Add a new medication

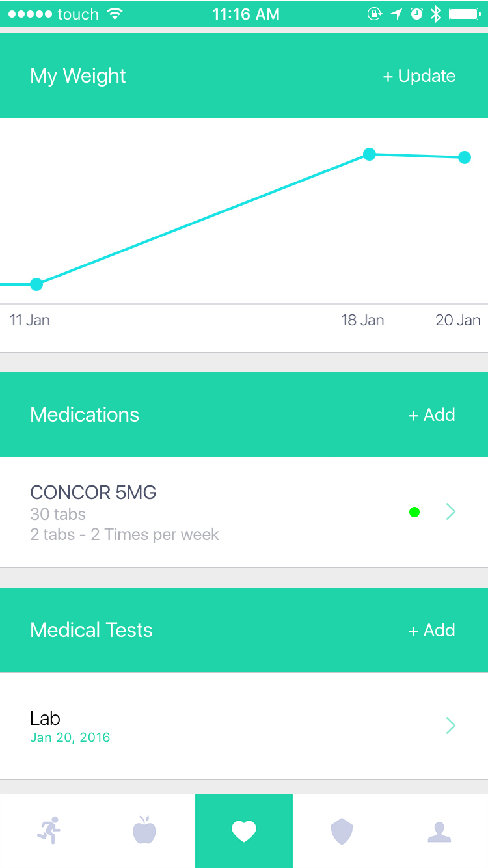(x=431, y=415)
